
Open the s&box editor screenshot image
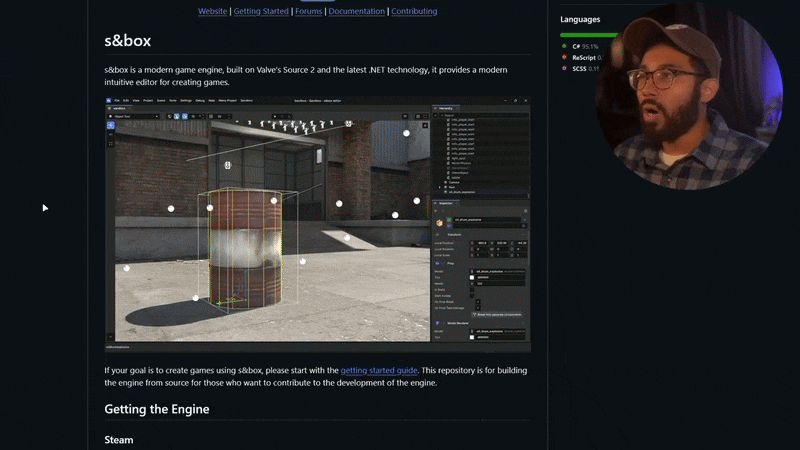coord(317,224)
